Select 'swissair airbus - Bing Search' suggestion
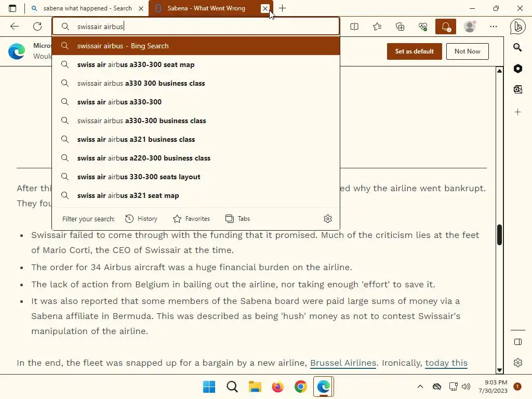This screenshot has height=399, width=532. pyautogui.click(x=196, y=46)
